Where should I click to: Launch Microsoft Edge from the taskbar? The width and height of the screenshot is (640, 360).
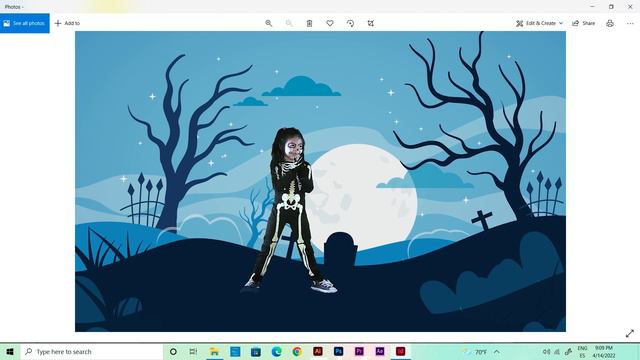tap(276, 351)
